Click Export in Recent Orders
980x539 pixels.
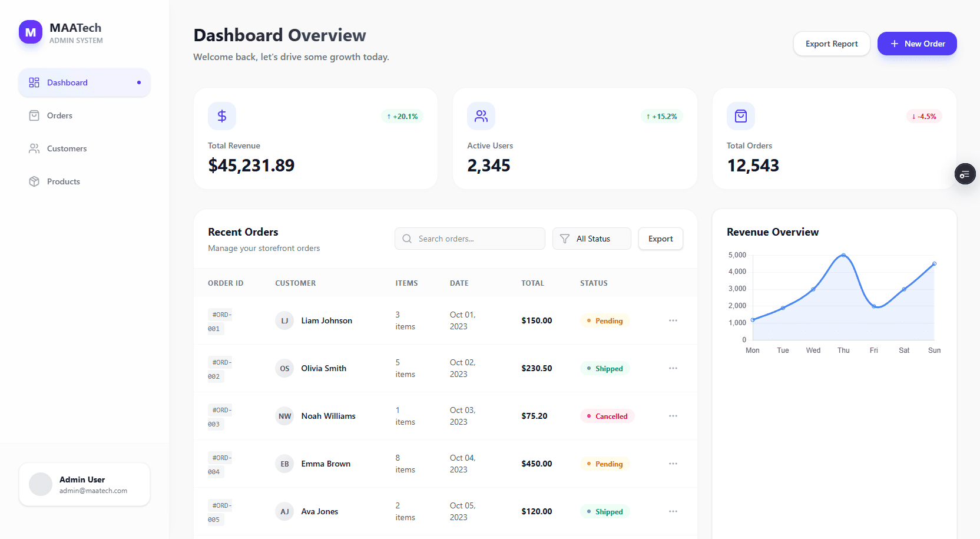(660, 239)
